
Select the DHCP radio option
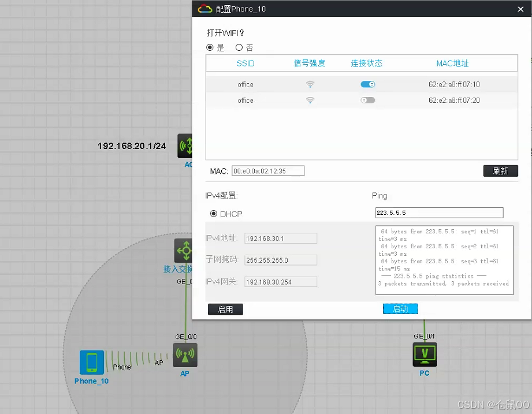tap(213, 214)
